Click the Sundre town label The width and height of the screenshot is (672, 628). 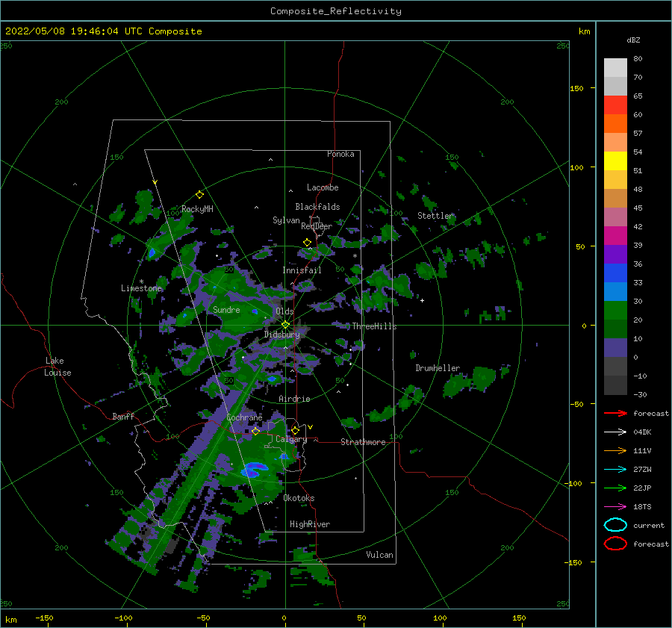(x=226, y=309)
